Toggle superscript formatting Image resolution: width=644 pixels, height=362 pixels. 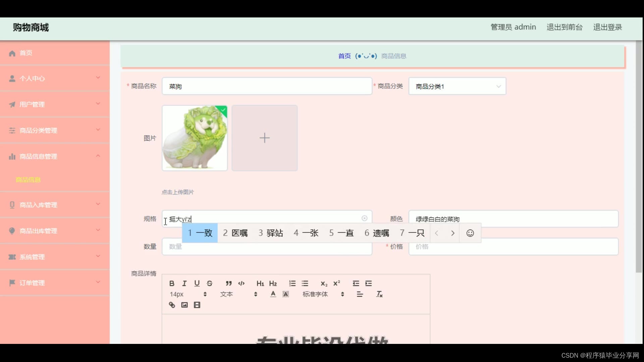click(x=336, y=283)
